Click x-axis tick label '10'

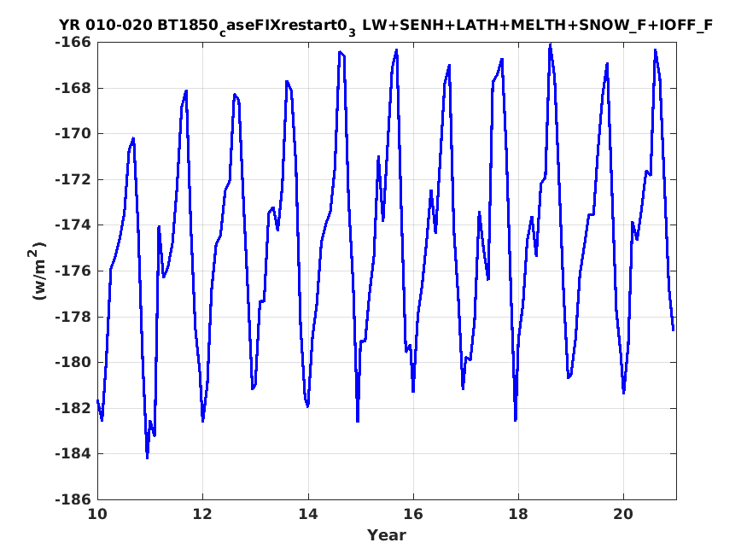click(97, 514)
